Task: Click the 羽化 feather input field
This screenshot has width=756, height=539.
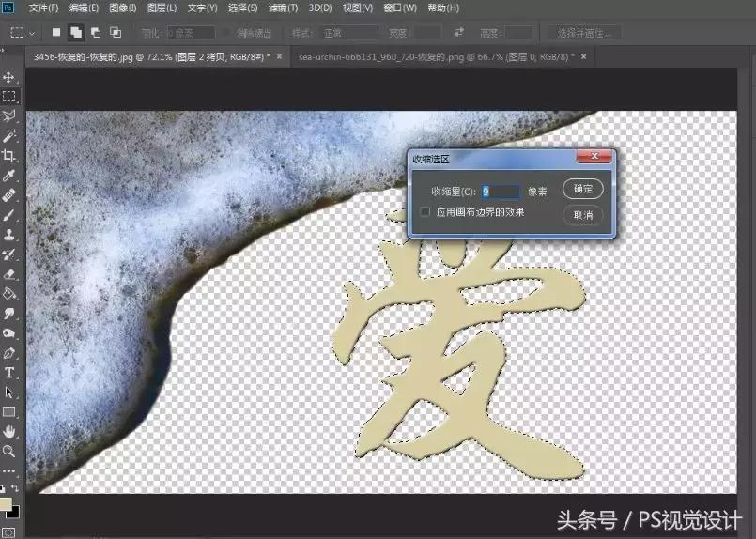Action: tap(192, 33)
